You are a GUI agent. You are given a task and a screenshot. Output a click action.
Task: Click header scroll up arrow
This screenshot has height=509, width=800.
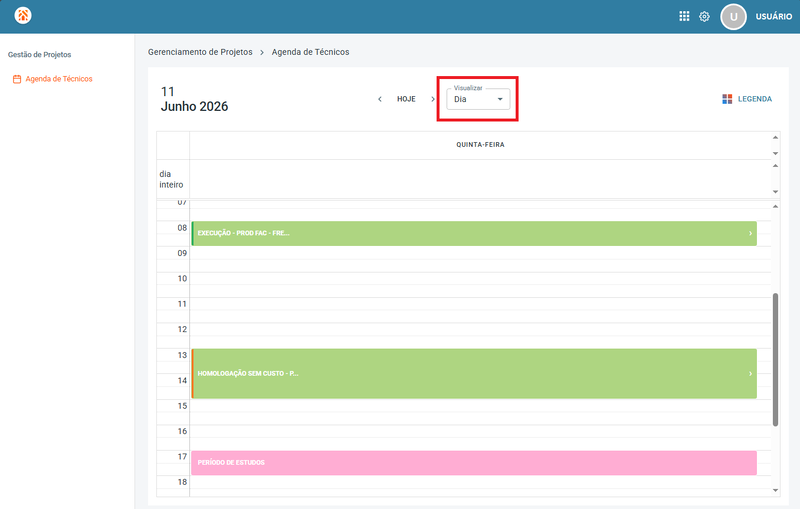776,137
